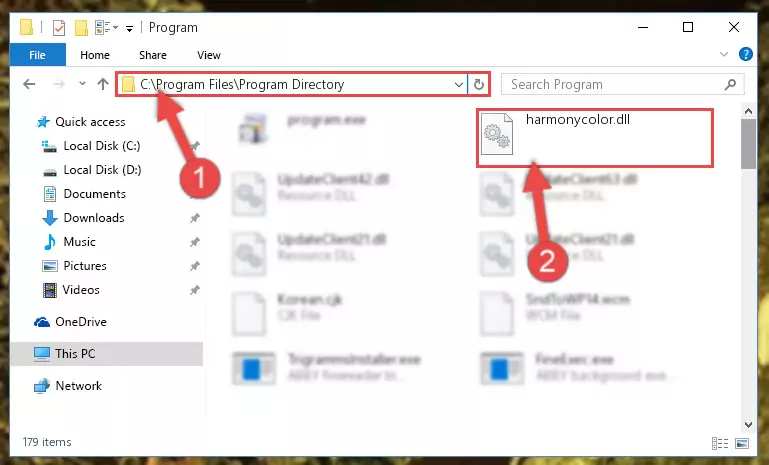Select Network in navigation pane

pyautogui.click(x=78, y=386)
